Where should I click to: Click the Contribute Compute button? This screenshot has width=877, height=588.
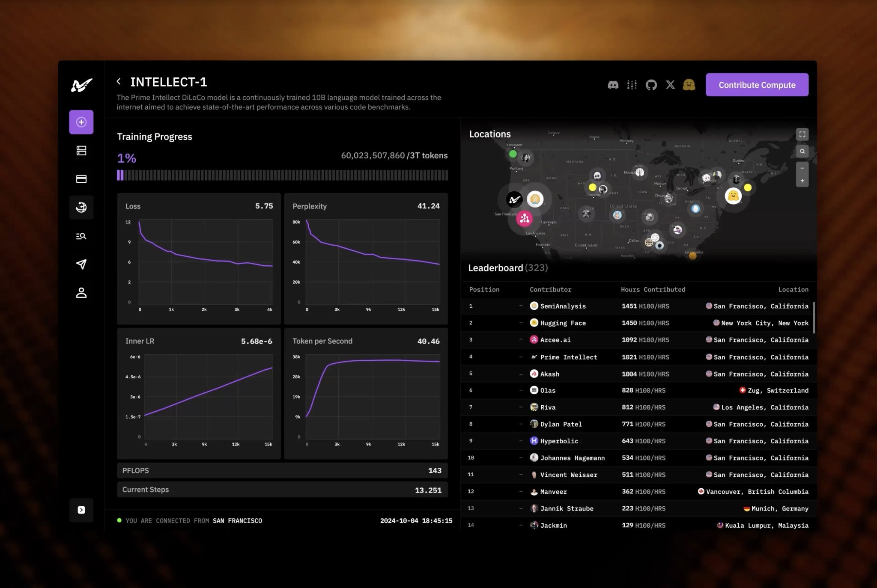757,85
